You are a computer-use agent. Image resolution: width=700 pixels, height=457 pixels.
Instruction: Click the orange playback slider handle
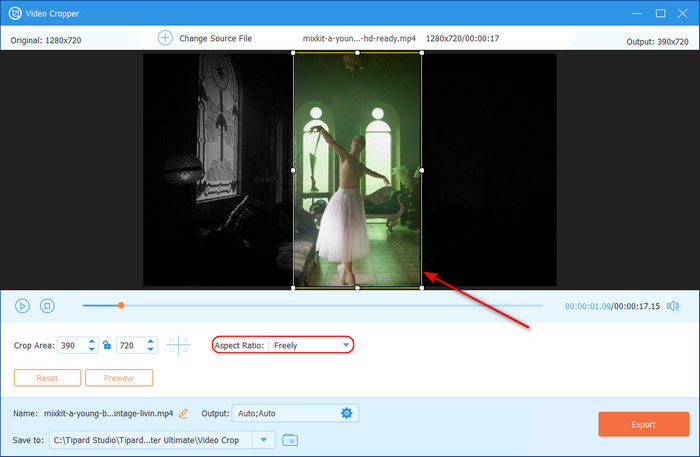click(x=121, y=305)
